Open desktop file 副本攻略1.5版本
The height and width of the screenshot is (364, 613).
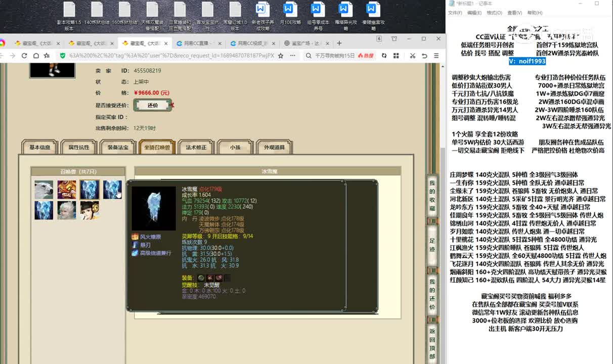(69, 16)
